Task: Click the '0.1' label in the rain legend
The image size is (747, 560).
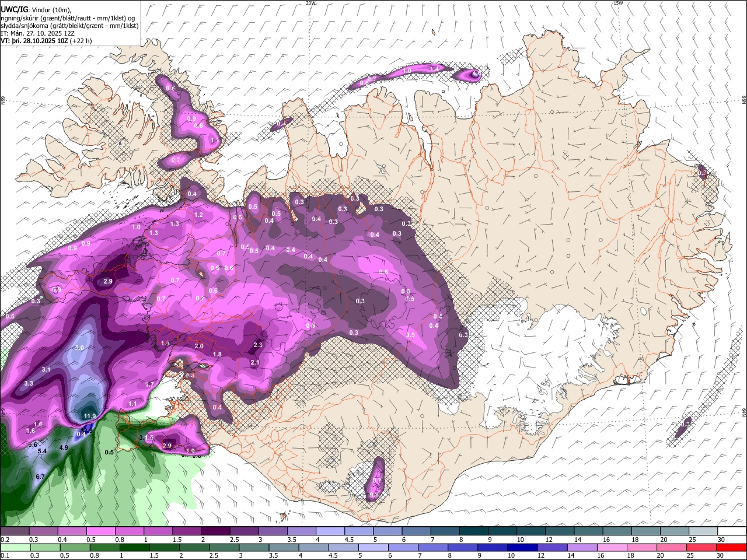Action: [4, 555]
